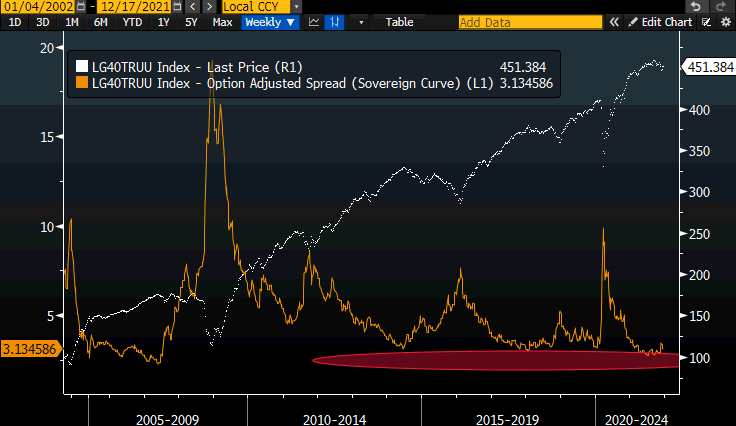Open the Weekly periodicity dropdown
This screenshot has width=736, height=426.
coord(270,22)
